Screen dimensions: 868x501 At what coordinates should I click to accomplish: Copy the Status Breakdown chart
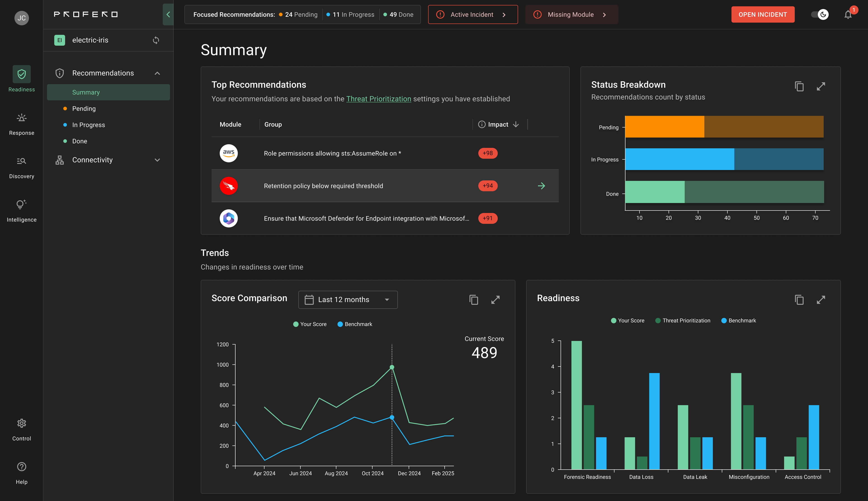[x=799, y=86]
